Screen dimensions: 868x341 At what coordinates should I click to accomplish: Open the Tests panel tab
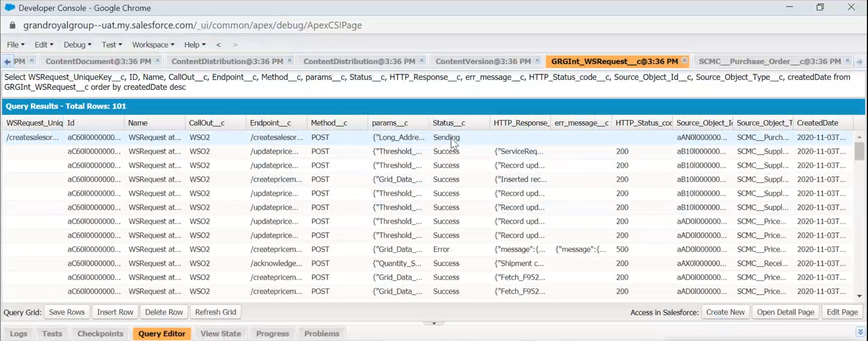coord(52,334)
